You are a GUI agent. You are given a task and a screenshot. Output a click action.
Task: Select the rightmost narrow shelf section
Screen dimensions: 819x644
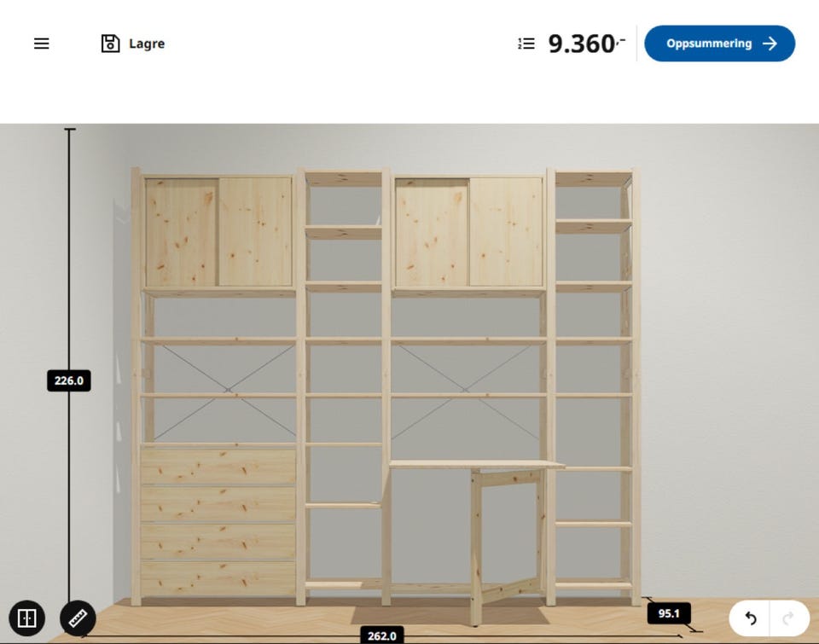[x=594, y=386]
